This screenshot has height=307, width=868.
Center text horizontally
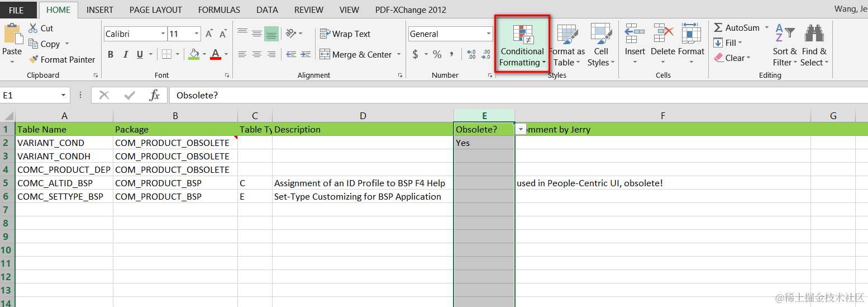click(257, 54)
